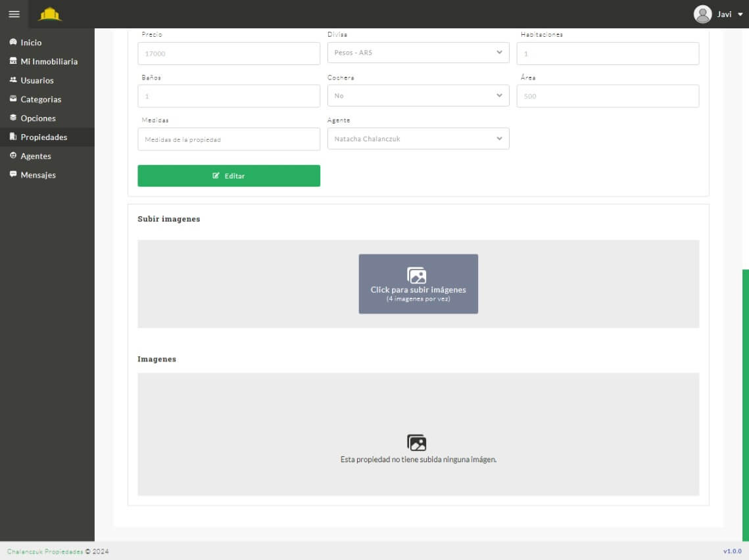Click the Inicio dashboard icon in sidebar

click(13, 42)
